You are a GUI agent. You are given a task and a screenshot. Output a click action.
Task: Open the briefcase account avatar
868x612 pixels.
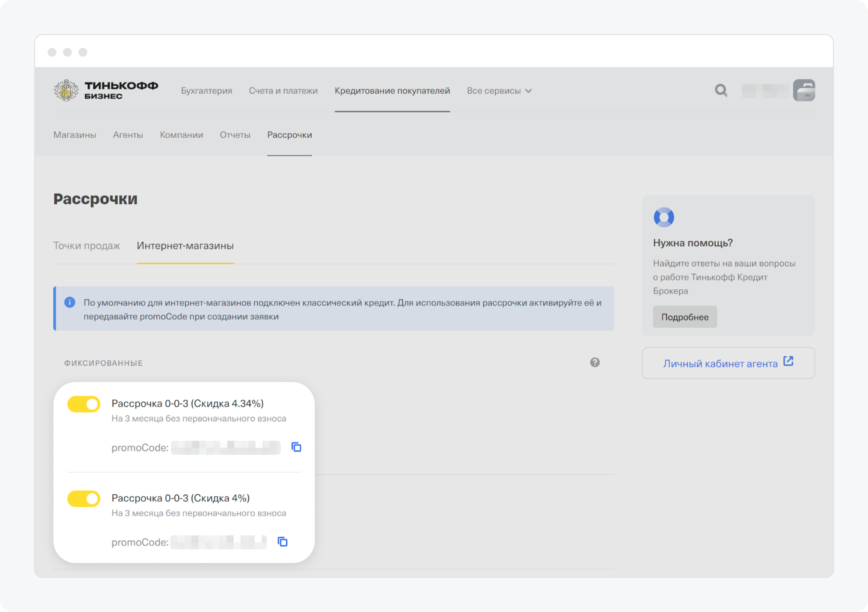804,90
